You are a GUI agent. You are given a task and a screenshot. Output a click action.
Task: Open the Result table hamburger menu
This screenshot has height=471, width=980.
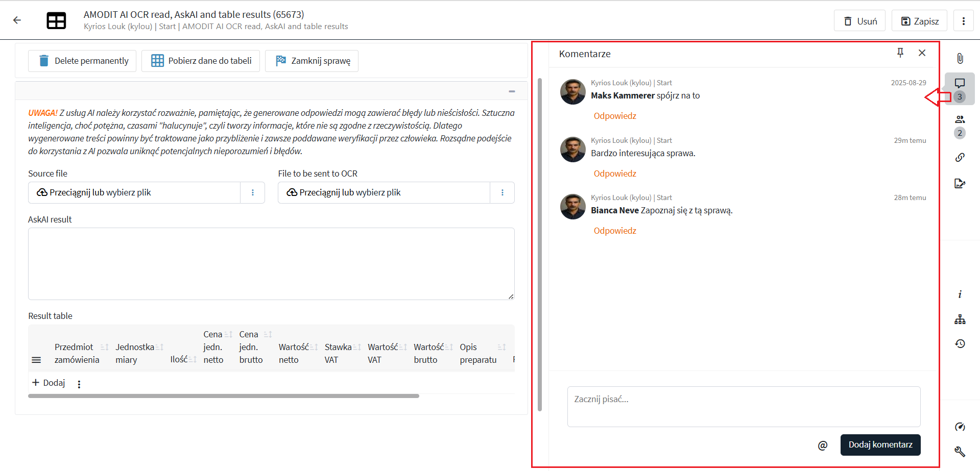(x=36, y=360)
